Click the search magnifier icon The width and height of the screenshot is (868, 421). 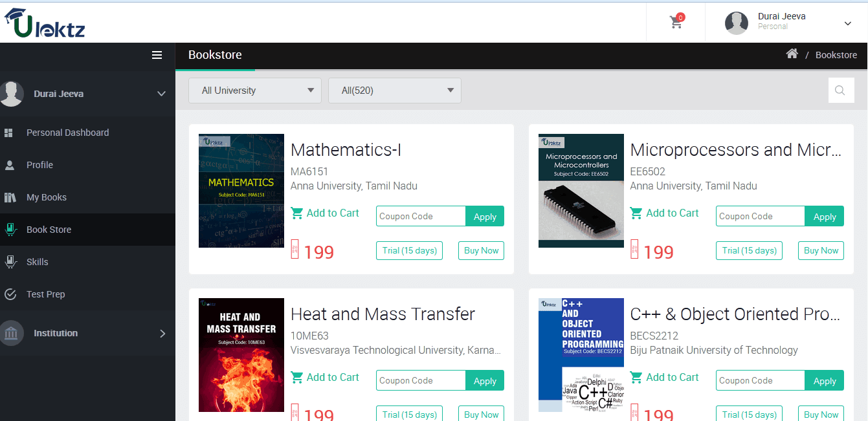pos(840,91)
